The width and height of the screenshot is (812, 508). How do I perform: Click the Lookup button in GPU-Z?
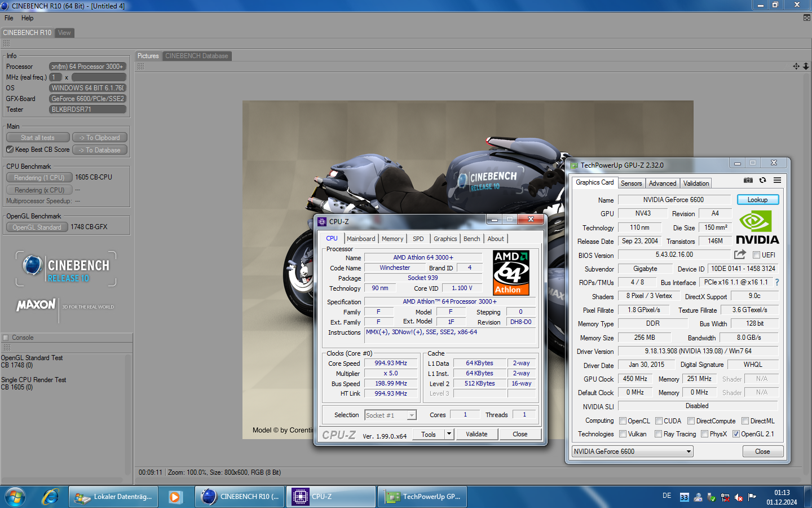757,200
